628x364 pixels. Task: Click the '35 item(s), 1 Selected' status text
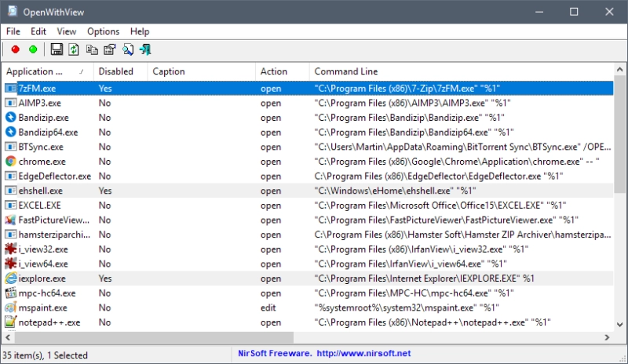coord(45,355)
